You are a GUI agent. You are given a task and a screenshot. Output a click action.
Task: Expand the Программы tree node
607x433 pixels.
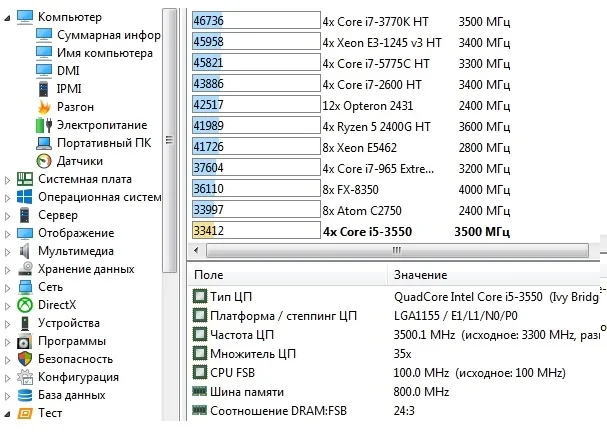[x=7, y=342]
